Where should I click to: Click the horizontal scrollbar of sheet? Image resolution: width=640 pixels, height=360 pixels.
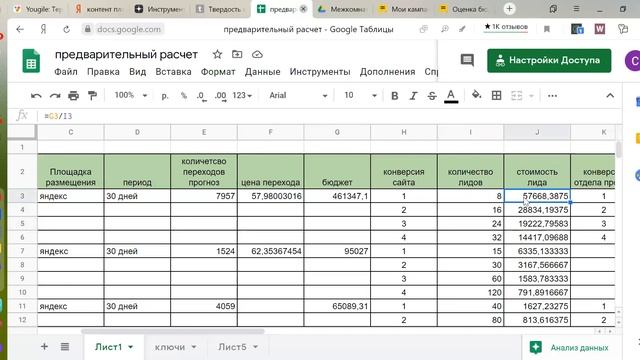pyautogui.click(x=173, y=331)
